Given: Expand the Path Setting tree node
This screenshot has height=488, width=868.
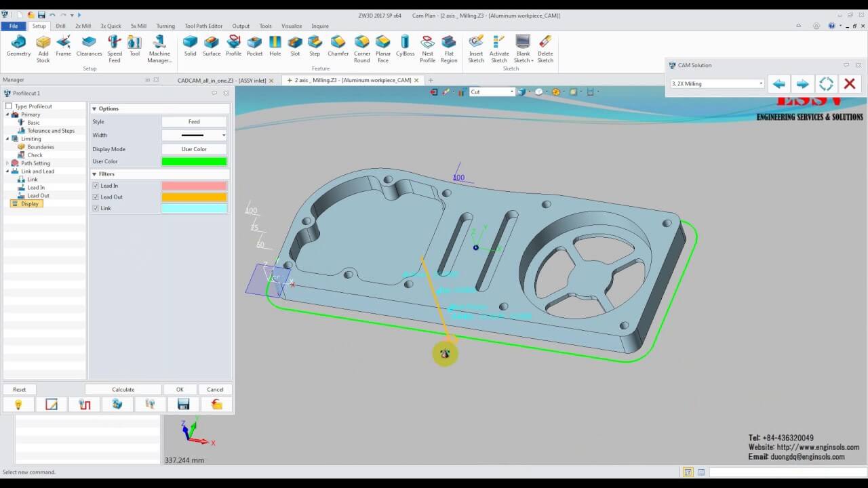Looking at the screenshot, I should (x=7, y=163).
